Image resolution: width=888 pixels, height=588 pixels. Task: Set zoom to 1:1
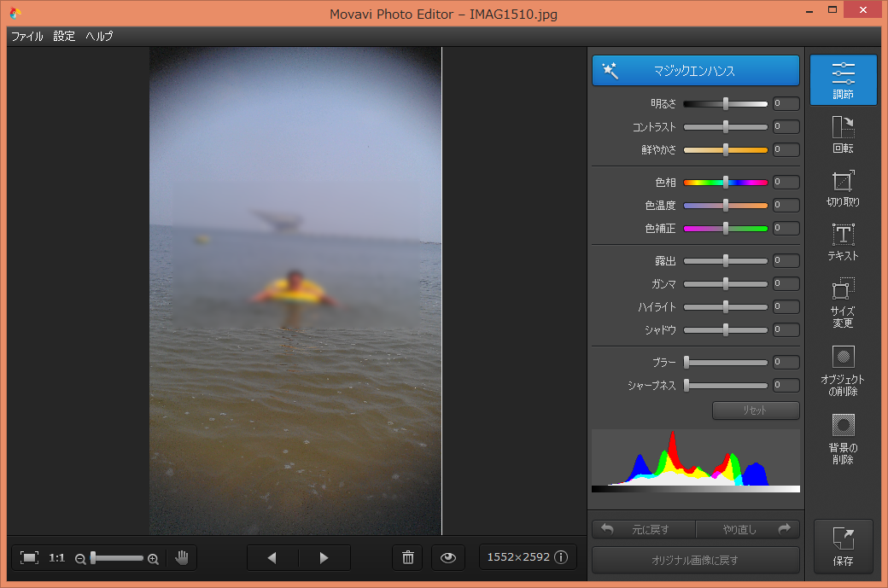coord(56,558)
